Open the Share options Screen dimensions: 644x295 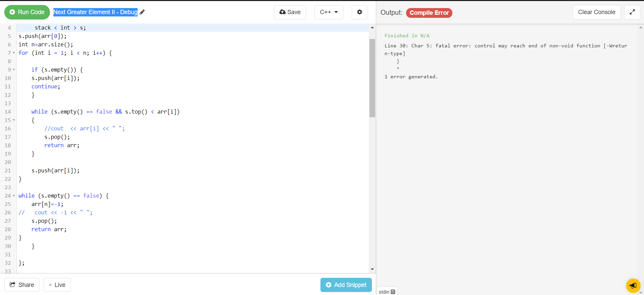click(x=22, y=285)
